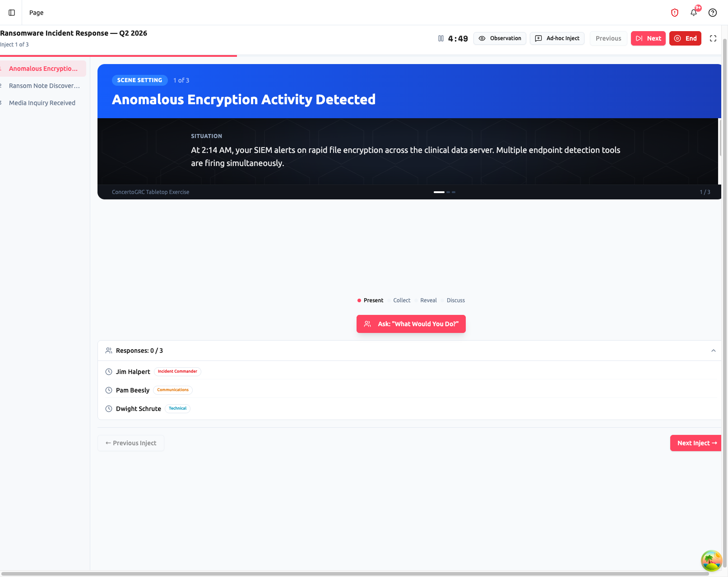Go to the Discuss phase
728x577 pixels.
(x=453, y=300)
